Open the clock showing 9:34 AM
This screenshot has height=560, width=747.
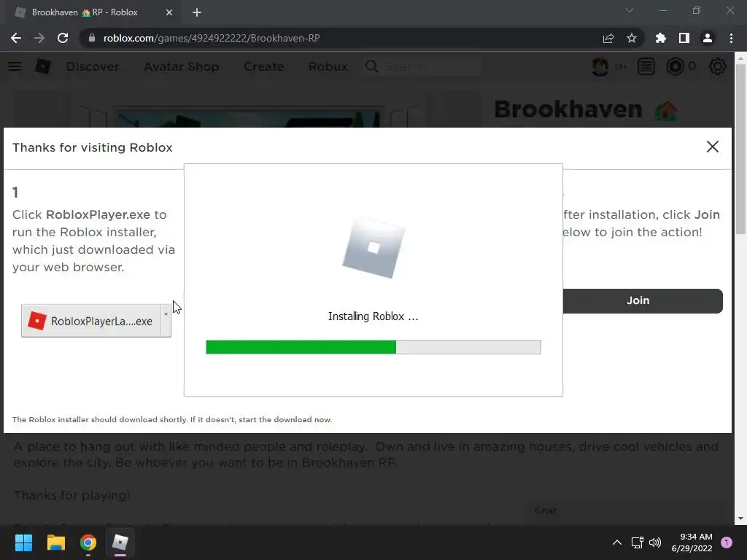(x=692, y=542)
